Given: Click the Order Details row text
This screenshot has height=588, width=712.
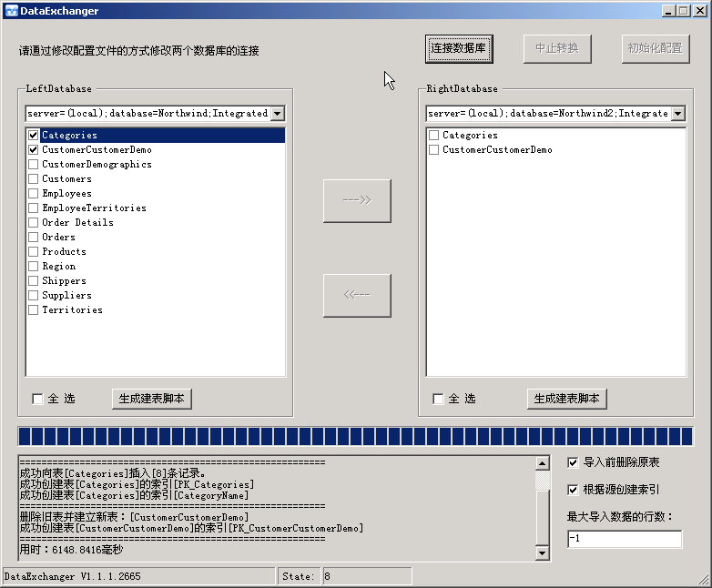Looking at the screenshot, I should click(x=77, y=222).
